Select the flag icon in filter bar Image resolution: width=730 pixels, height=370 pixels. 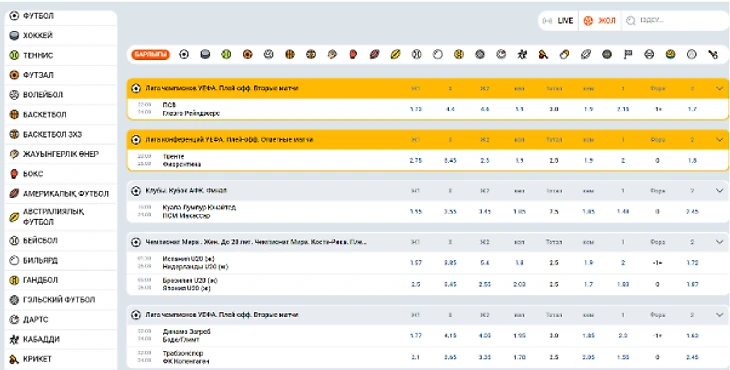coord(628,55)
